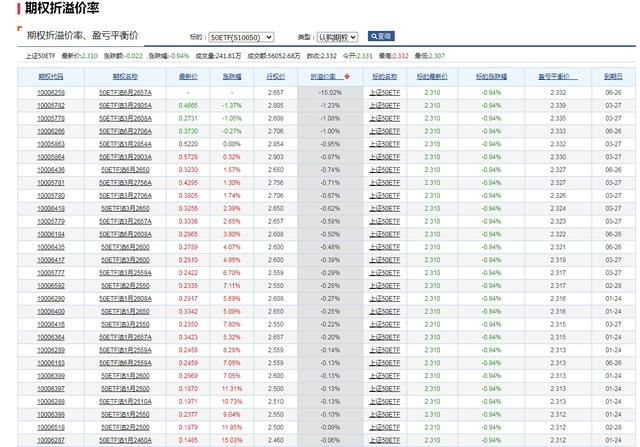Viewport: 640px width, 447px height.
Task: Sort by 到期日 column header
Action: (611, 76)
